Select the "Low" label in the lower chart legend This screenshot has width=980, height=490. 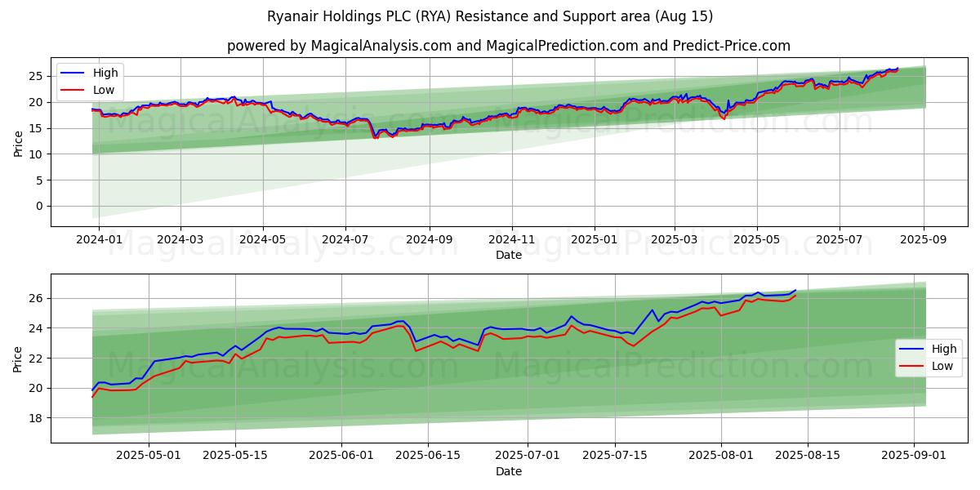click(x=943, y=366)
